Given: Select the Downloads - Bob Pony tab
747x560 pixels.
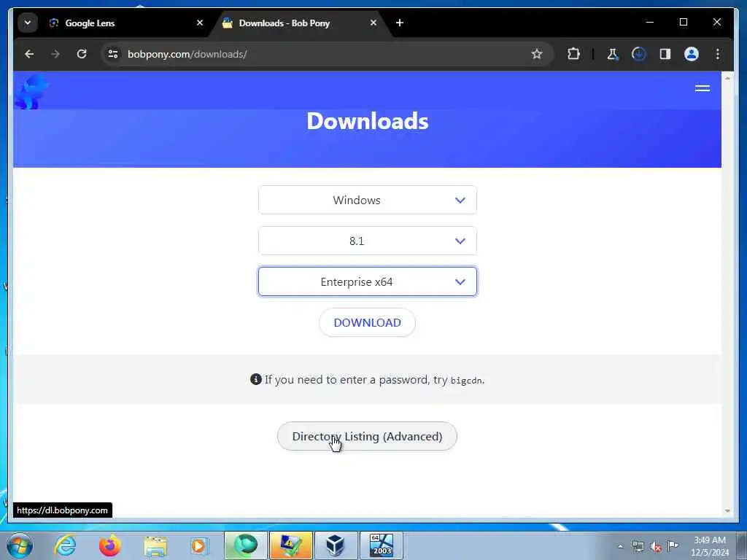Looking at the screenshot, I should pos(301,23).
